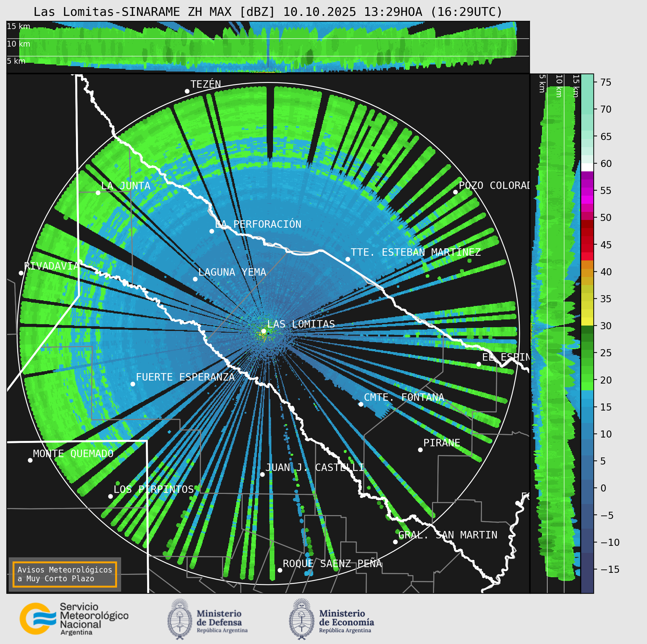Select the LA PERFORACIÓN label
This screenshot has height=644, width=647.
pos(258,224)
